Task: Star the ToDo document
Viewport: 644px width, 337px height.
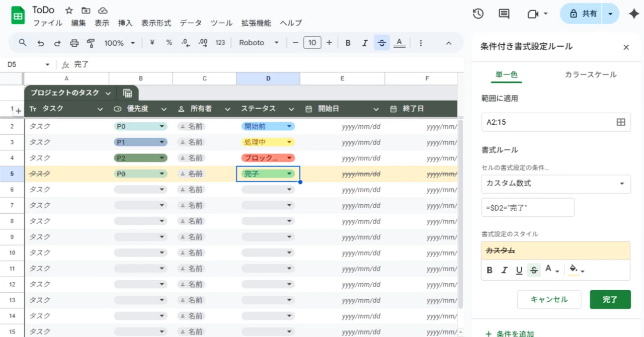Action: coord(69,11)
